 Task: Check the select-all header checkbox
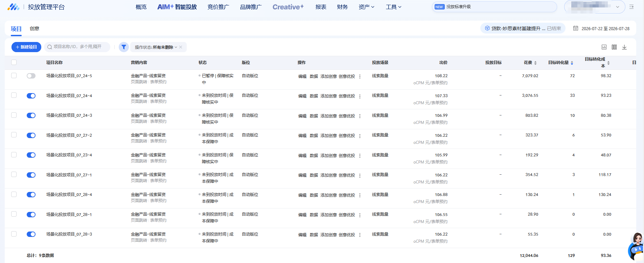pos(14,62)
